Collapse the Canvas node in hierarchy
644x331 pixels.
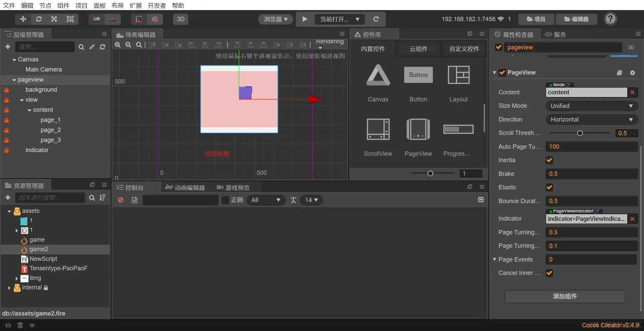point(14,60)
